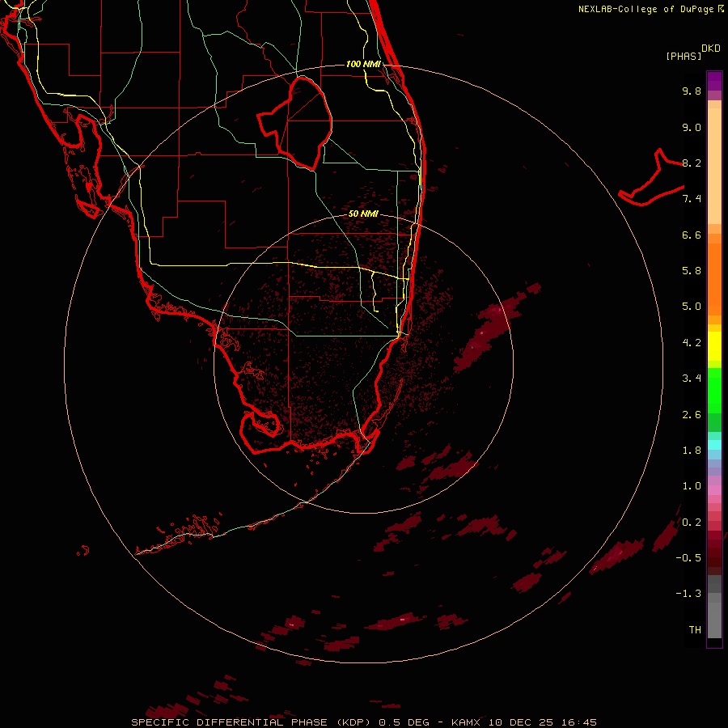Click the [PHAS] legend unit label
This screenshot has height=728, width=728.
coord(684,56)
